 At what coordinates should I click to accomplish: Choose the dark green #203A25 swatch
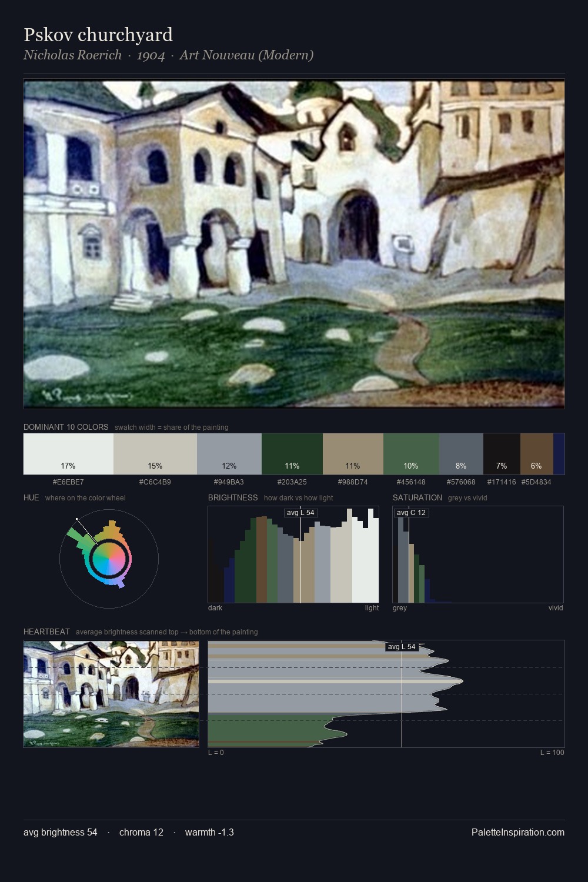292,454
